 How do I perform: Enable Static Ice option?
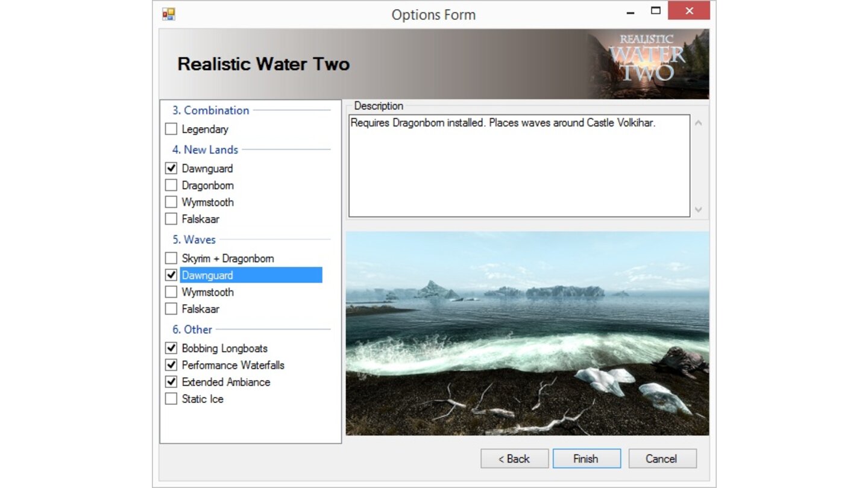tap(171, 398)
